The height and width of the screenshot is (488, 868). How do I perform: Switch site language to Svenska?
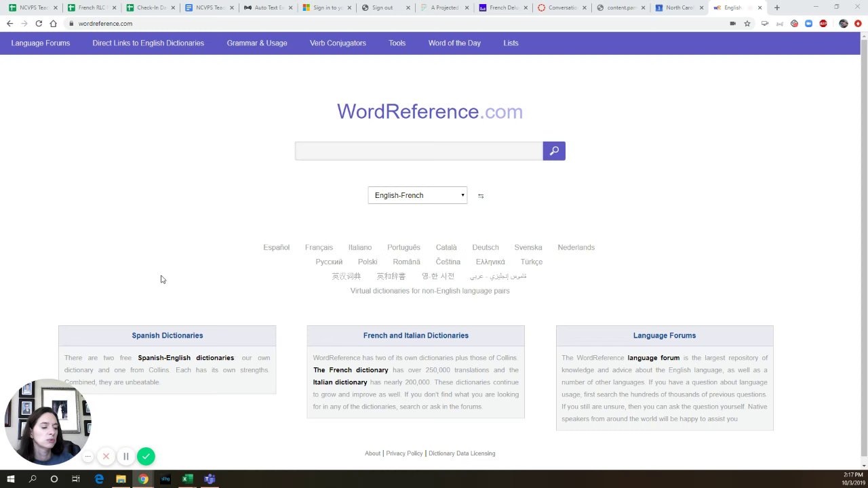pyautogui.click(x=528, y=247)
